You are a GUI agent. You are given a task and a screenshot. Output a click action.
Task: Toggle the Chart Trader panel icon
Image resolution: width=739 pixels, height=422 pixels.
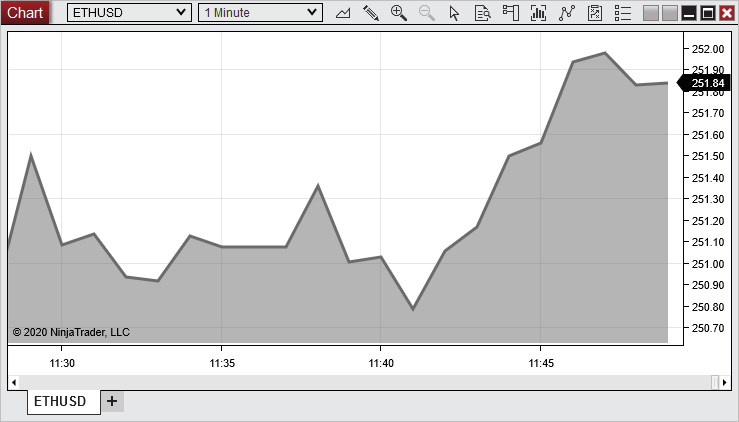click(x=511, y=13)
